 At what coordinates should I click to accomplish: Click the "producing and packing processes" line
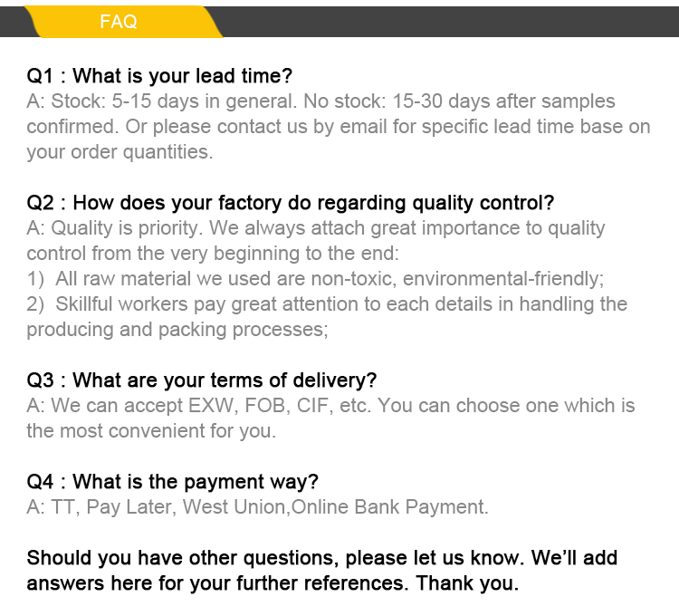[x=177, y=330]
